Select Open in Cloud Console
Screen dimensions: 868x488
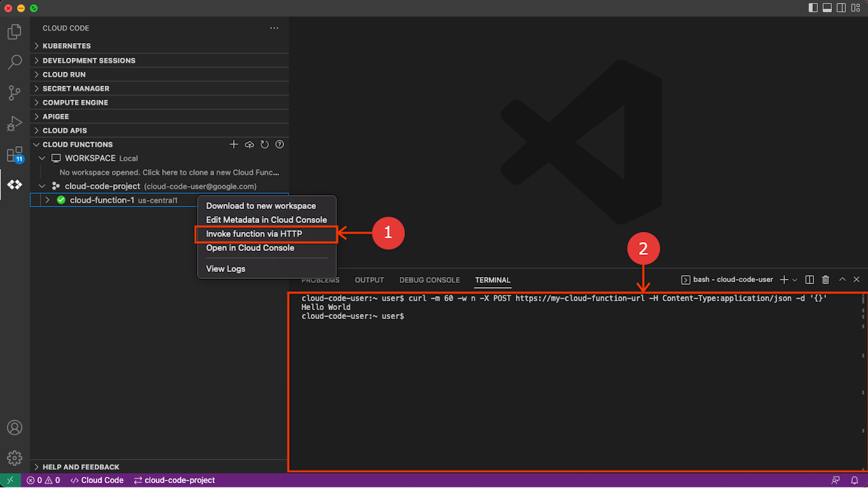267,248
